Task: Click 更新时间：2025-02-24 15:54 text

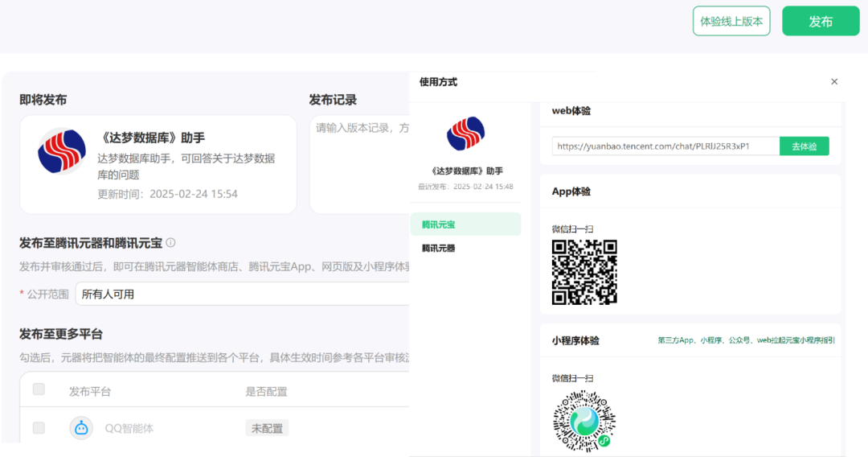Action: (168, 194)
